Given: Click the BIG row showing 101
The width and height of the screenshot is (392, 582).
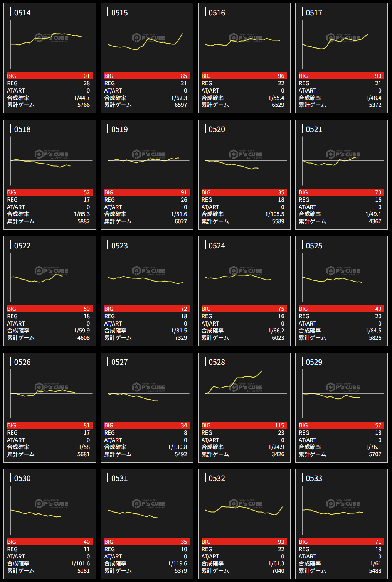Looking at the screenshot, I should [50, 76].
